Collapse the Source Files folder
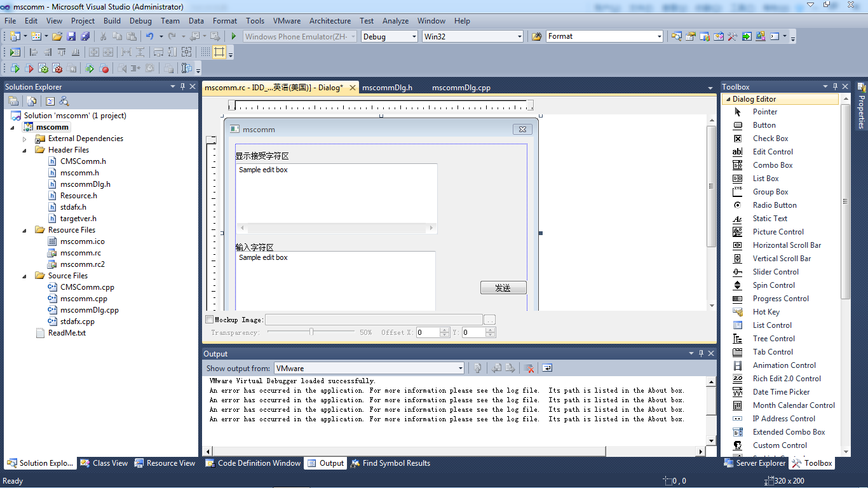This screenshot has height=488, width=868. pos(25,276)
